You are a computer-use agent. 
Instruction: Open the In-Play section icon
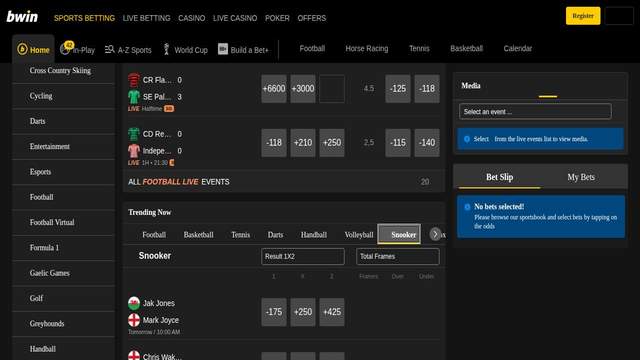click(x=66, y=48)
